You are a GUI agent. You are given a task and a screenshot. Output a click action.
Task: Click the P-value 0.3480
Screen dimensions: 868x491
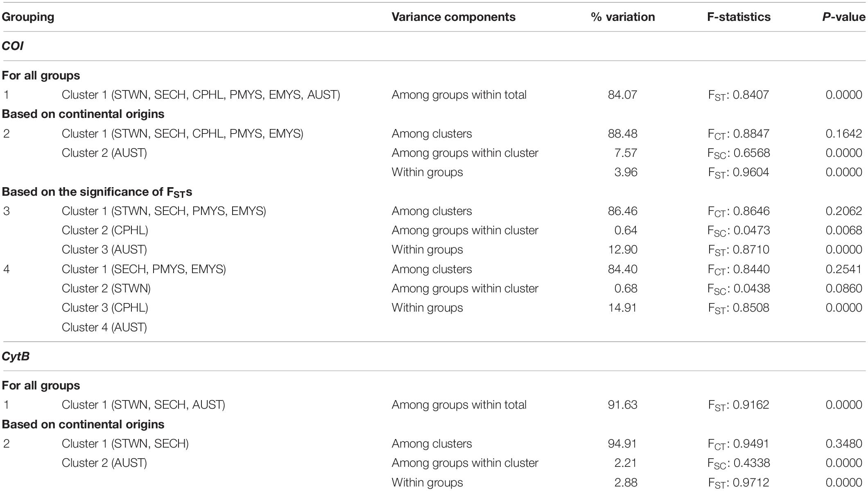point(844,444)
